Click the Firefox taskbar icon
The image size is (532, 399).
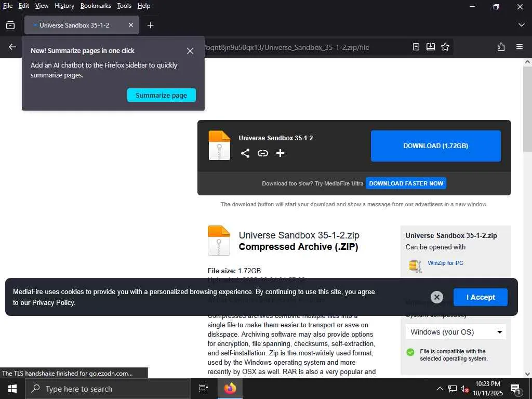coord(230,389)
